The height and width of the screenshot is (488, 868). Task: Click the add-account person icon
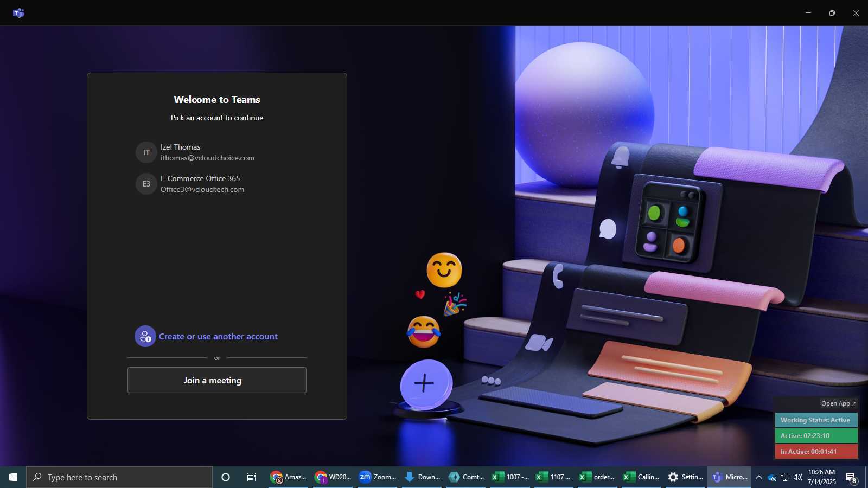(x=145, y=336)
